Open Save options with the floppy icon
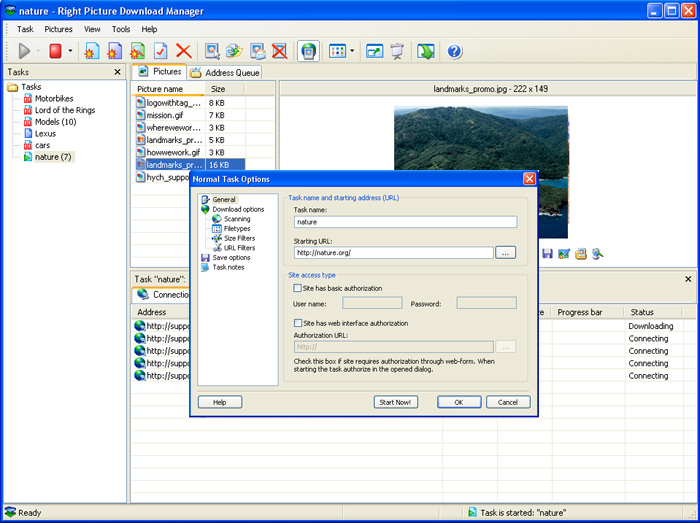Screen dimensions: 700x523 (x=231, y=257)
